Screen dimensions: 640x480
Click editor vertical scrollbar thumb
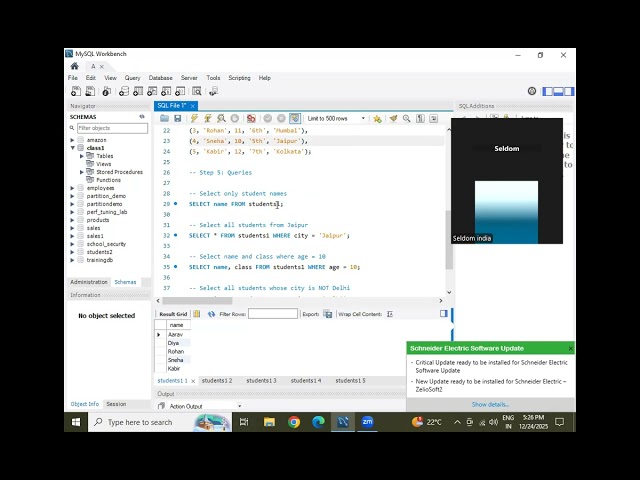(449, 240)
